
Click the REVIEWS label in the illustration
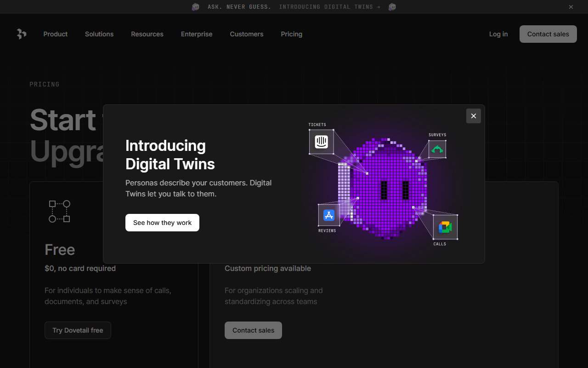pyautogui.click(x=327, y=230)
